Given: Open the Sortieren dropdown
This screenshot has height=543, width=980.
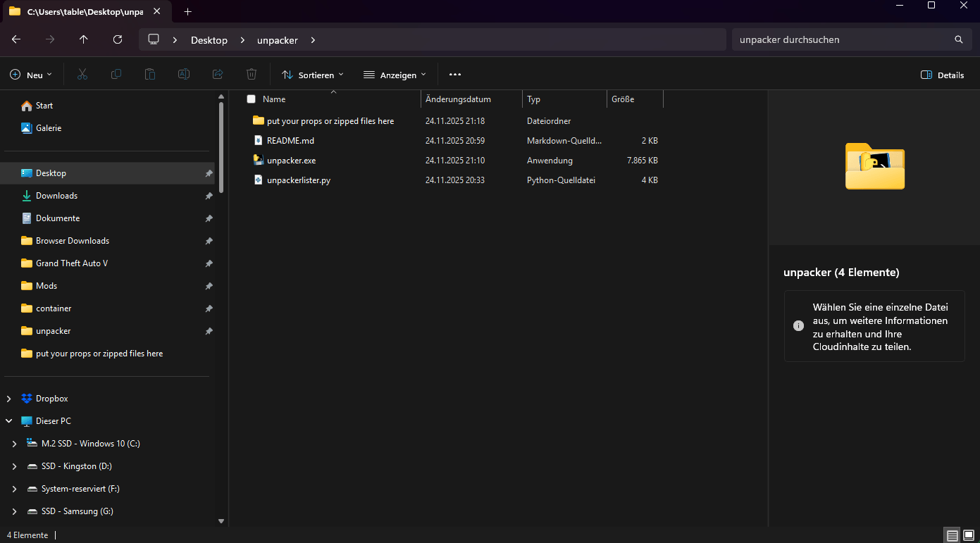Looking at the screenshot, I should click(x=313, y=75).
